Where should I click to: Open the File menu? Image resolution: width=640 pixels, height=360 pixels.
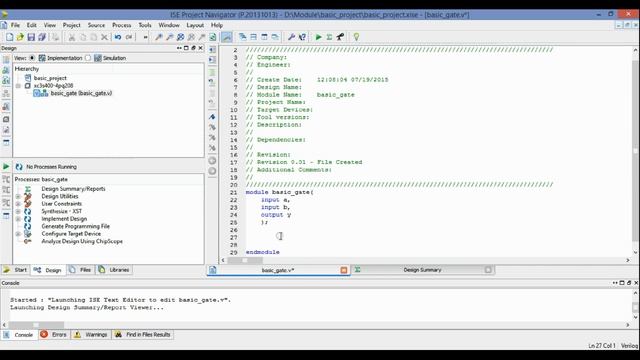point(15,25)
